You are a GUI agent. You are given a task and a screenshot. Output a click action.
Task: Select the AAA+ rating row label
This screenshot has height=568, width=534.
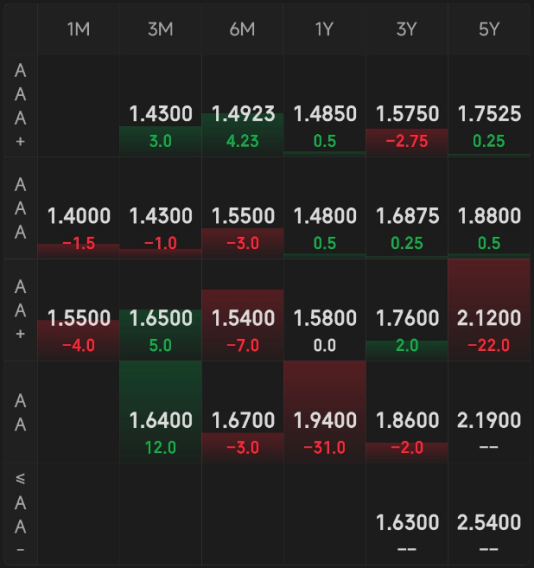[x=20, y=105]
